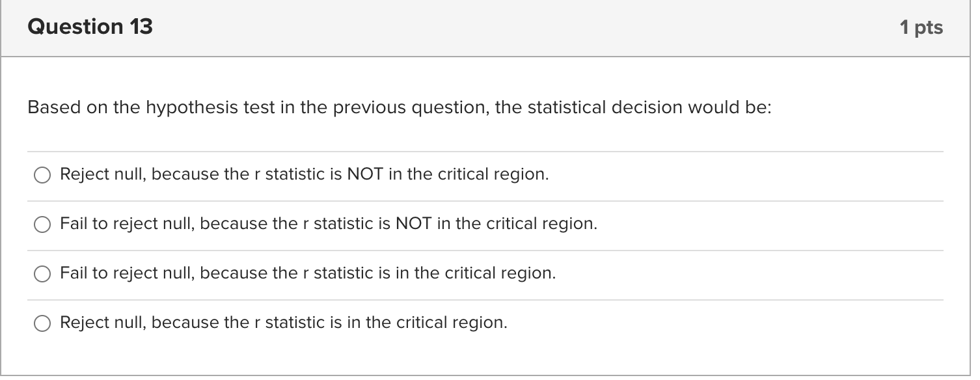Click the word 'hypothesis' in the question text

click(x=193, y=107)
